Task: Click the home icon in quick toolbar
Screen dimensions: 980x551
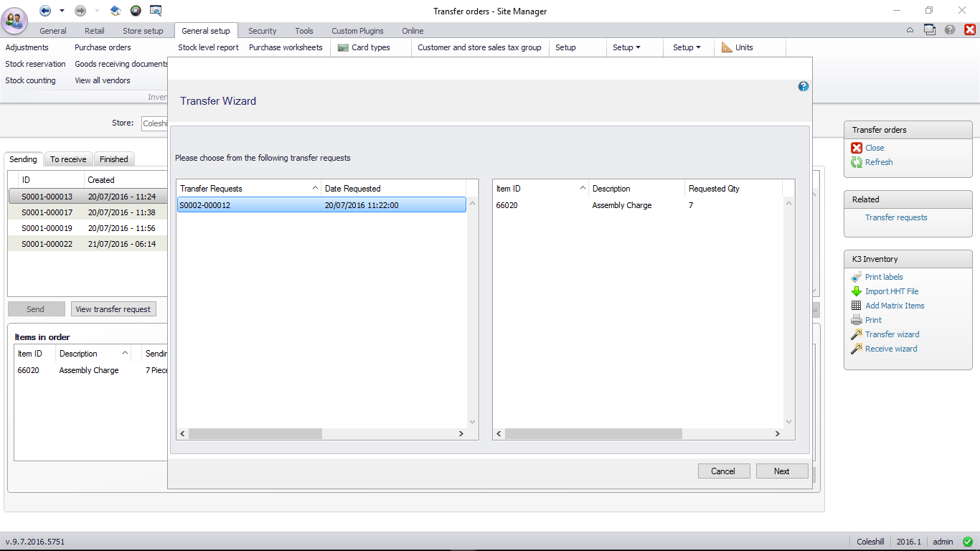Action: tap(116, 11)
